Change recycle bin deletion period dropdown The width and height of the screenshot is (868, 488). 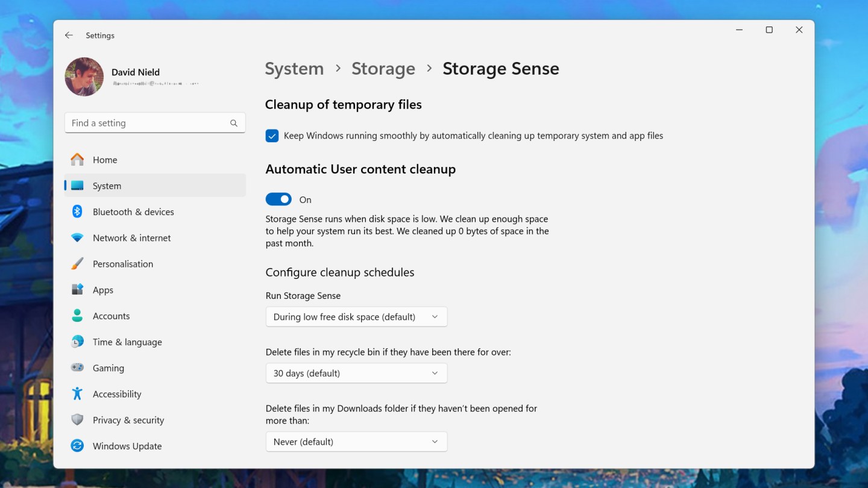point(356,373)
